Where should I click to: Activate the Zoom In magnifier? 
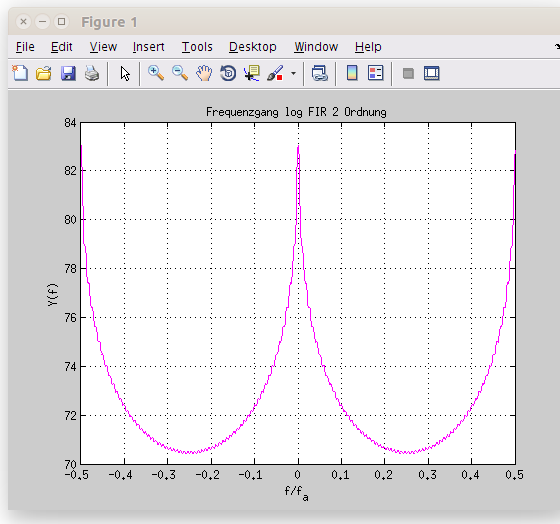point(156,73)
